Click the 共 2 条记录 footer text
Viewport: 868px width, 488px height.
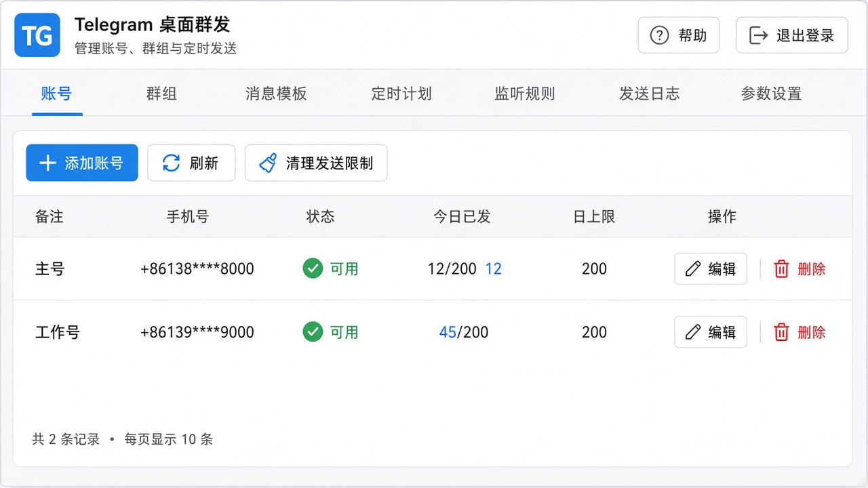(66, 439)
